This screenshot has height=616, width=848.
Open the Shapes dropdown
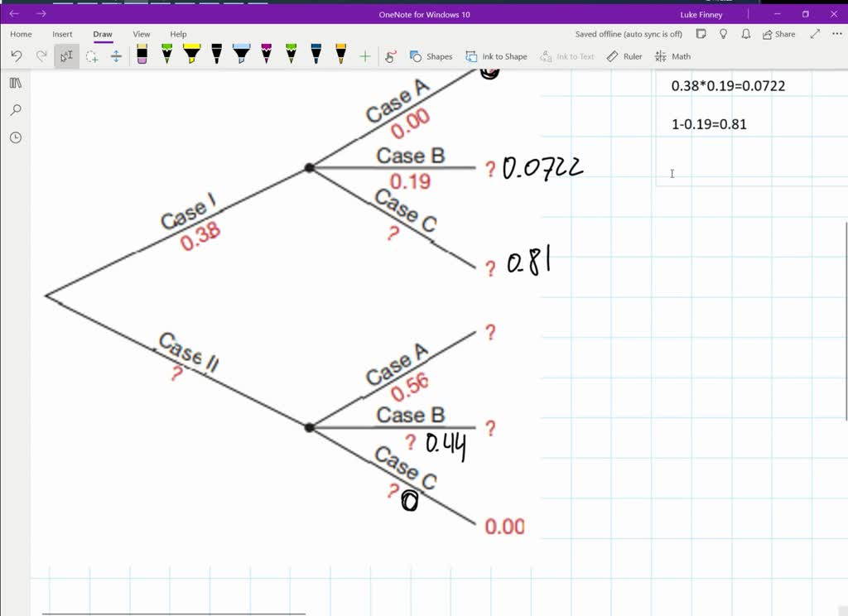[x=431, y=55]
